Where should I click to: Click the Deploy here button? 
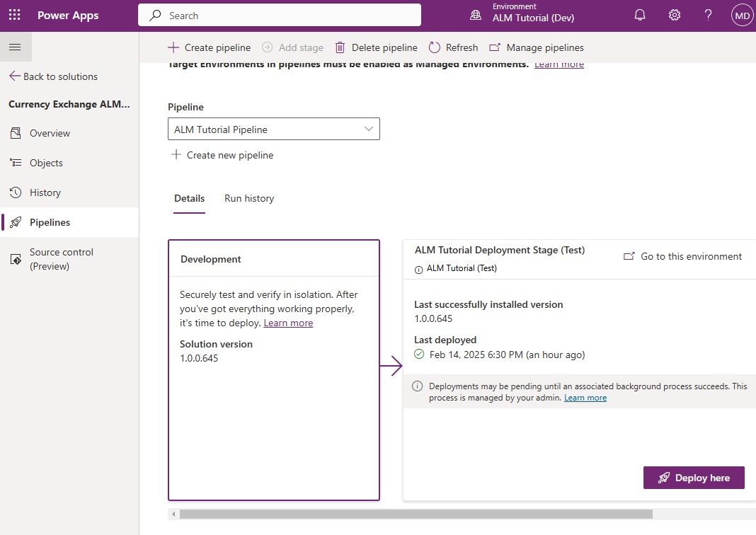(694, 478)
